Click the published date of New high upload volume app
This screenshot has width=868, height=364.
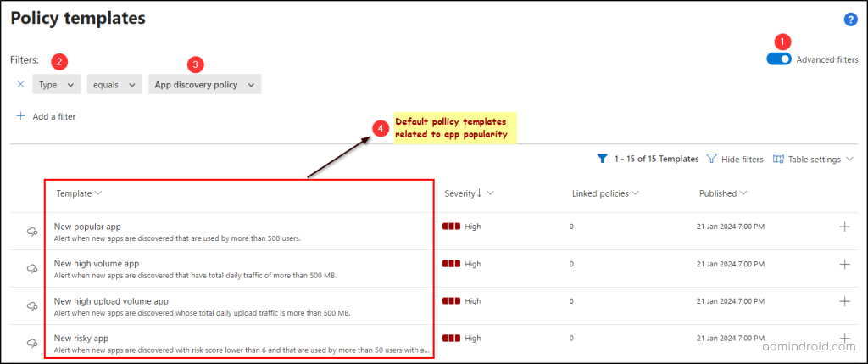pos(730,301)
